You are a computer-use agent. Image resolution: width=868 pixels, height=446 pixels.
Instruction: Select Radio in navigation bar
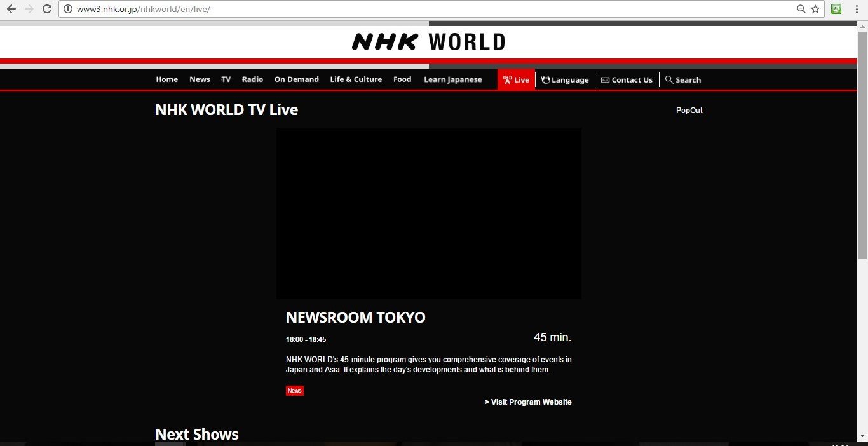coord(252,79)
